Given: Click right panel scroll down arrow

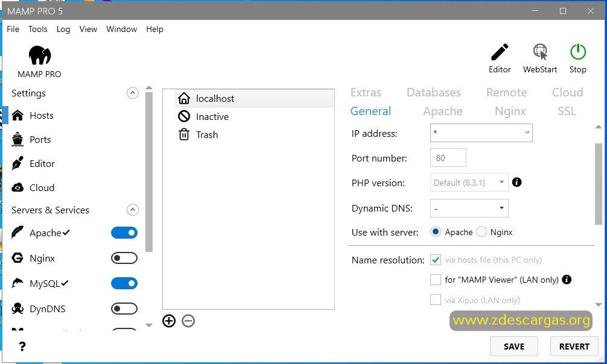Looking at the screenshot, I should tap(599, 305).
